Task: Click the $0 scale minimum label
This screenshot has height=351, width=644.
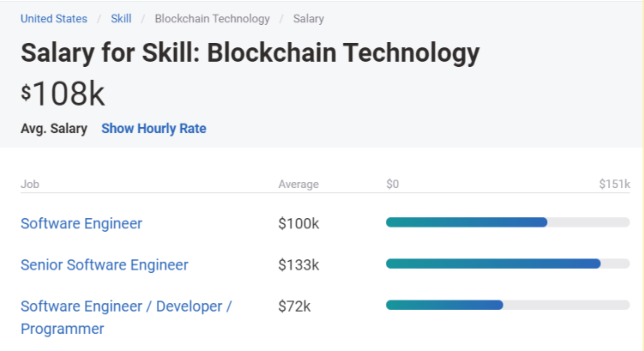Action: point(393,184)
